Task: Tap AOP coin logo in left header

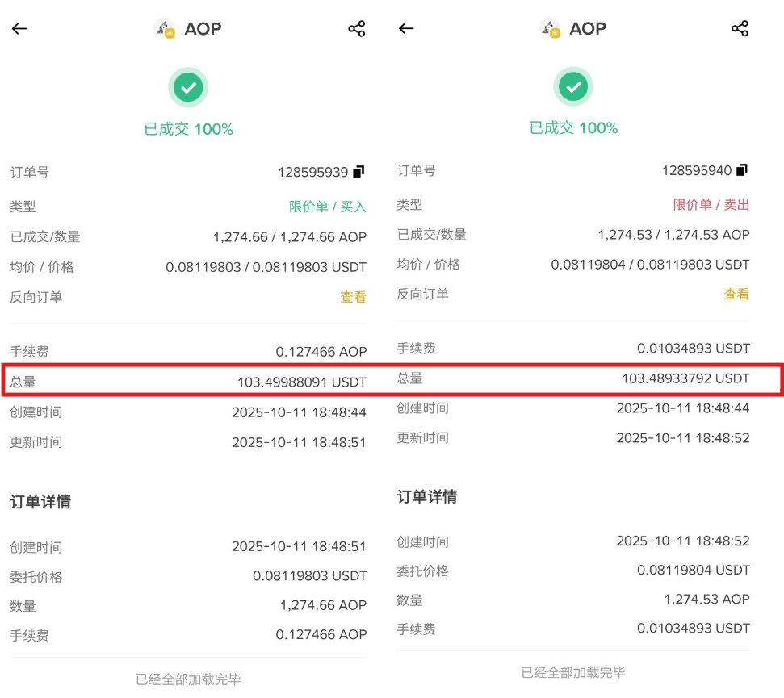Action: coord(165,28)
